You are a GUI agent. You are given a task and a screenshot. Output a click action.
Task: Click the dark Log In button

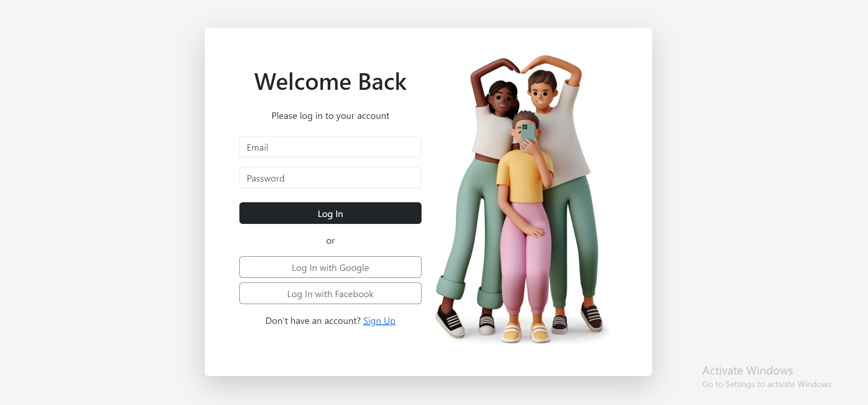click(330, 213)
